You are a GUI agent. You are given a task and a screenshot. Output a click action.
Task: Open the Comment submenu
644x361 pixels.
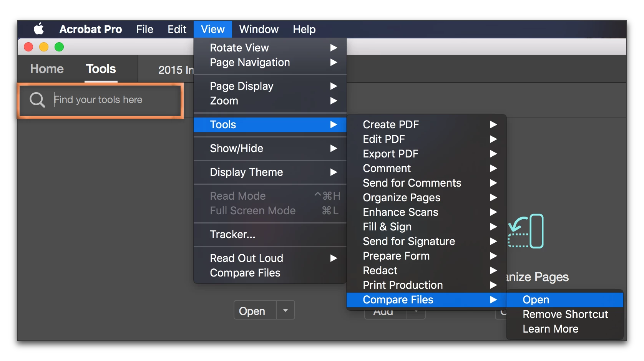point(427,168)
